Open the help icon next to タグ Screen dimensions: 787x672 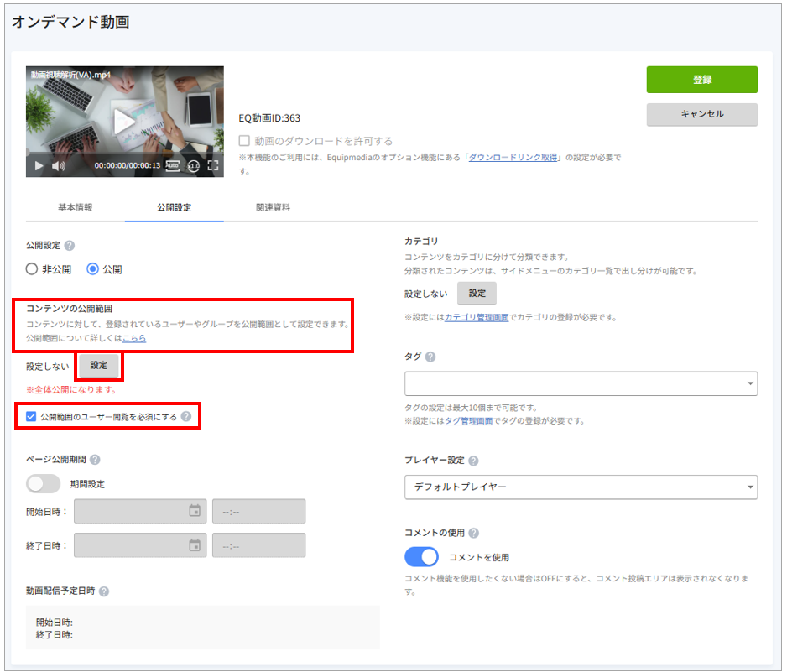[430, 357]
